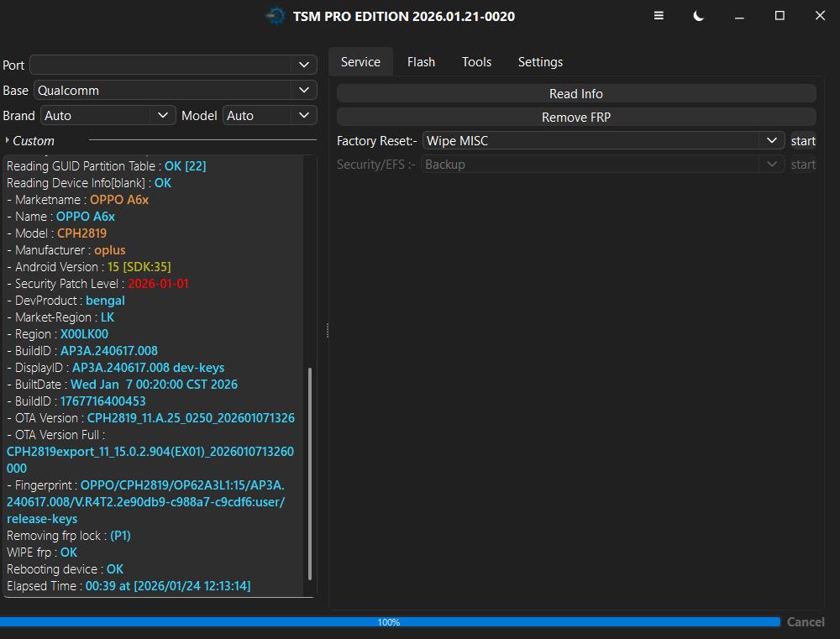The width and height of the screenshot is (840, 639).
Task: Open the Port dropdown
Action: (x=173, y=65)
